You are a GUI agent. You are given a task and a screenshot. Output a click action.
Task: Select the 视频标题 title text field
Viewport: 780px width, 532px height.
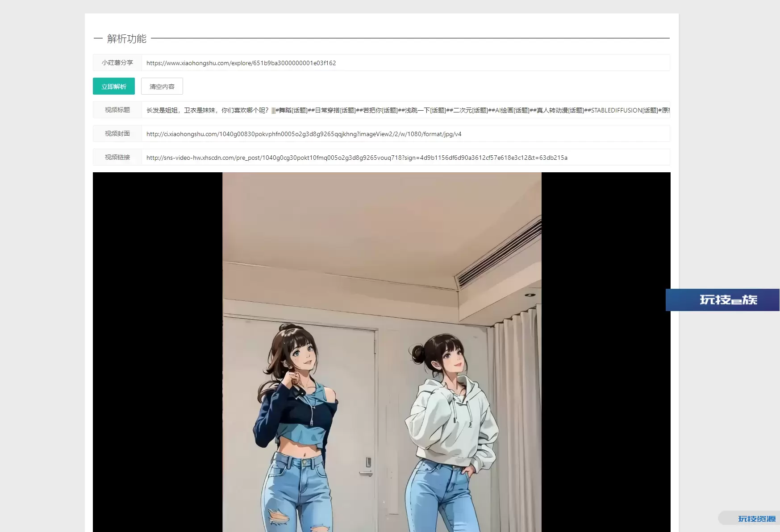[x=405, y=110]
